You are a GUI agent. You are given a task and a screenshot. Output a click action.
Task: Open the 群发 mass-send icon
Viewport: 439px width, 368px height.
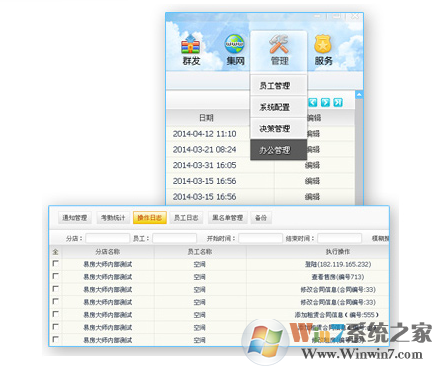[x=191, y=50]
